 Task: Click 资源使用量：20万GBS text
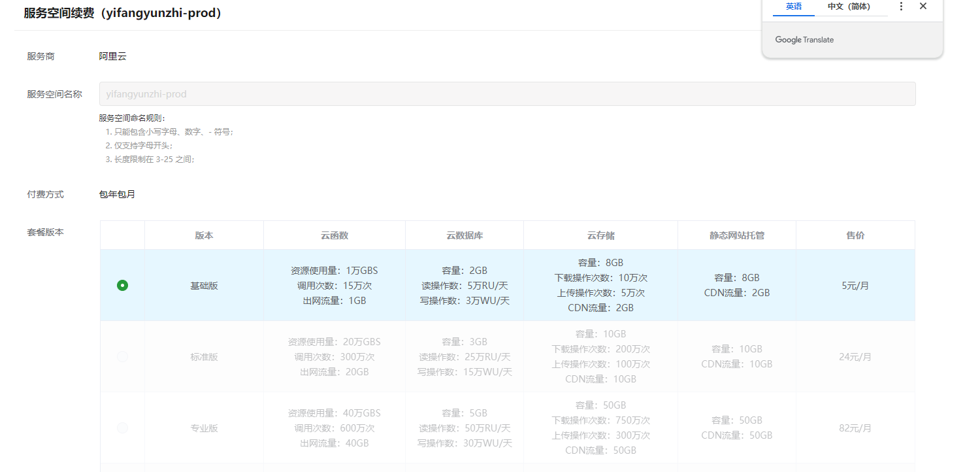(335, 342)
